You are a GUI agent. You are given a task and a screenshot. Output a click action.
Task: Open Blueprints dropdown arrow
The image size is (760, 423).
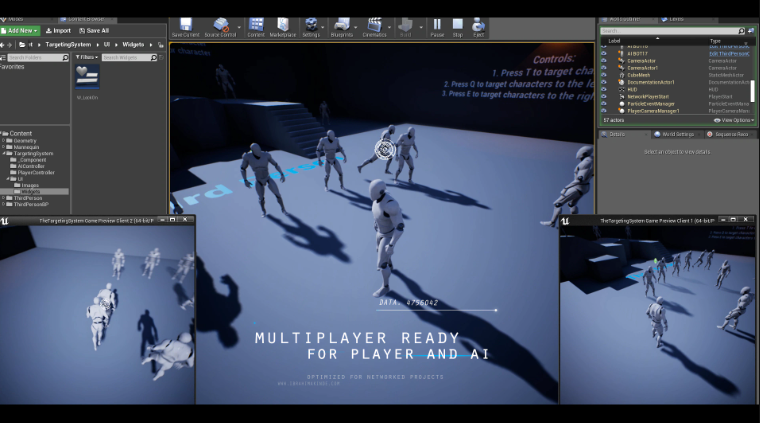[356, 28]
